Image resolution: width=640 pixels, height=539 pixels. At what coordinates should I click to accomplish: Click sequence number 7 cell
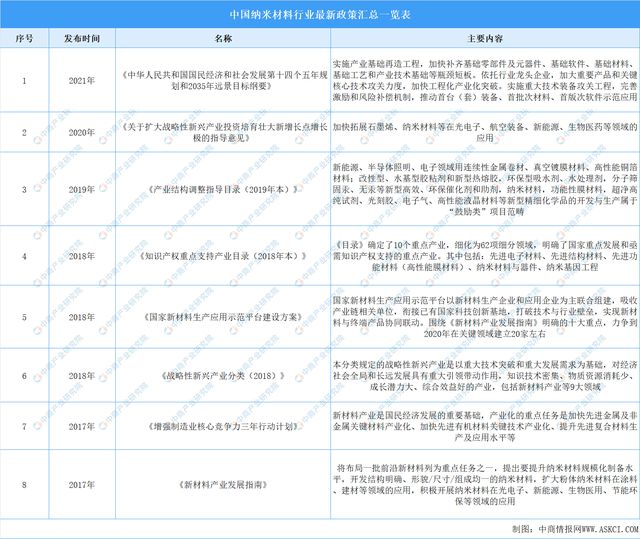click(24, 426)
